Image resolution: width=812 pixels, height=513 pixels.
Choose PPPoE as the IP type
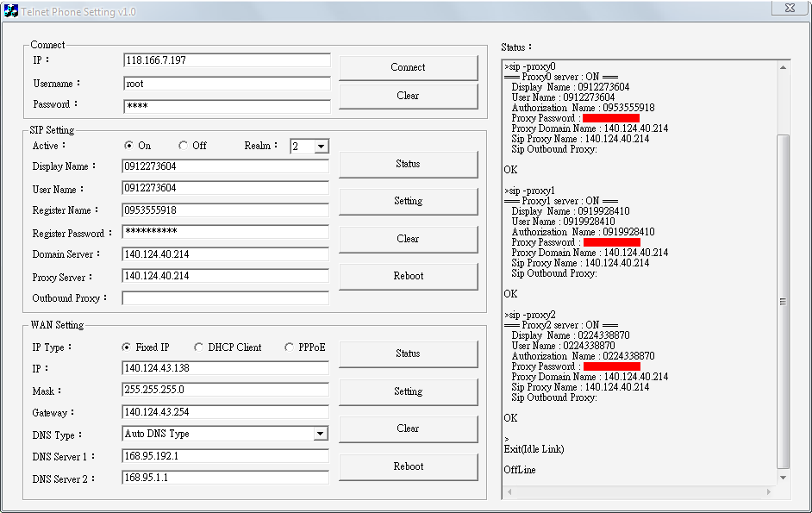coord(289,347)
